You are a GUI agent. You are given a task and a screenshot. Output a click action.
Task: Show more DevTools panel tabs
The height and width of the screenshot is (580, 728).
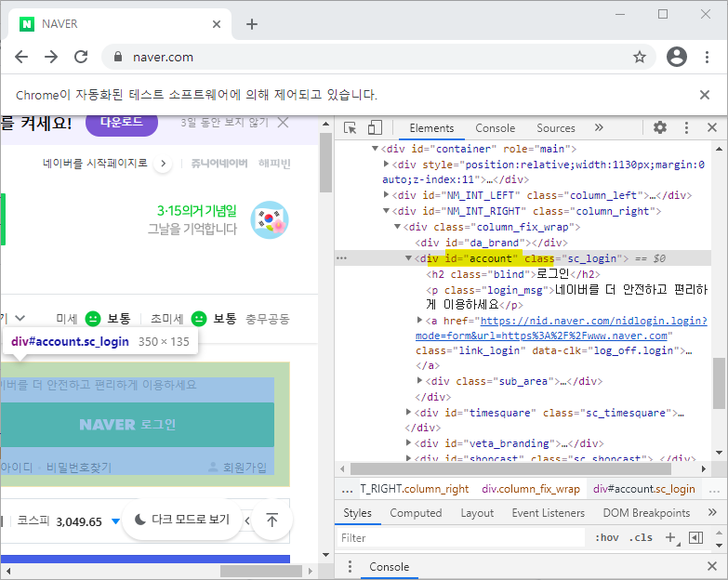pyautogui.click(x=599, y=127)
